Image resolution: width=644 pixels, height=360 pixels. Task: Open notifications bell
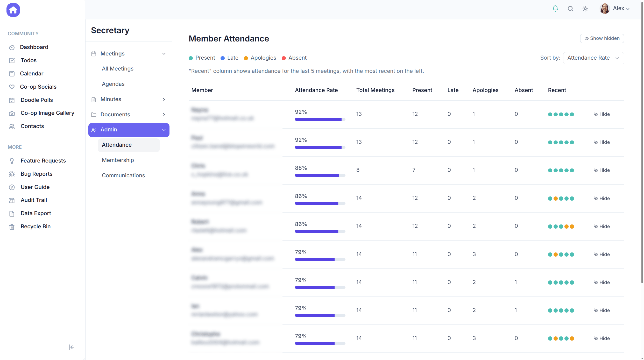[555, 9]
